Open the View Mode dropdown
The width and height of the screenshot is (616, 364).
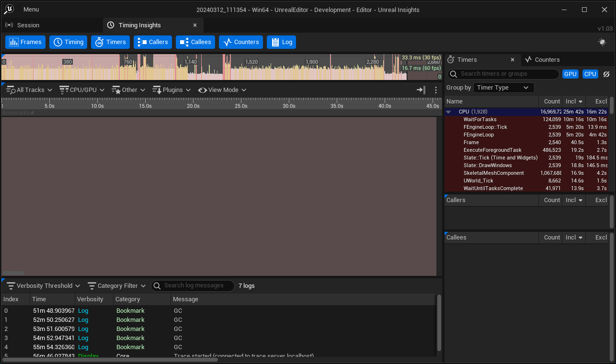pos(222,90)
